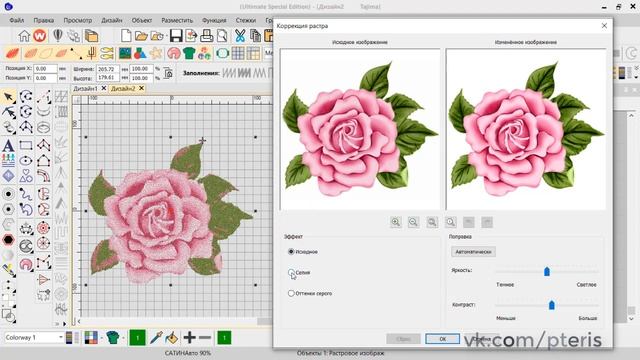Viewport: 640px width, 360px height.
Task: Click the two fish toolbar icon
Action: point(107,53)
